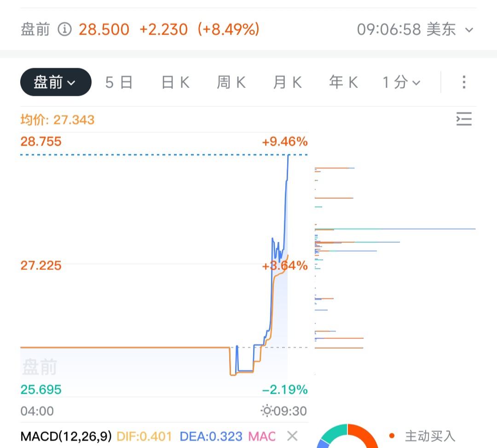
Task: Switch to the 日K chart tab
Action: click(176, 82)
